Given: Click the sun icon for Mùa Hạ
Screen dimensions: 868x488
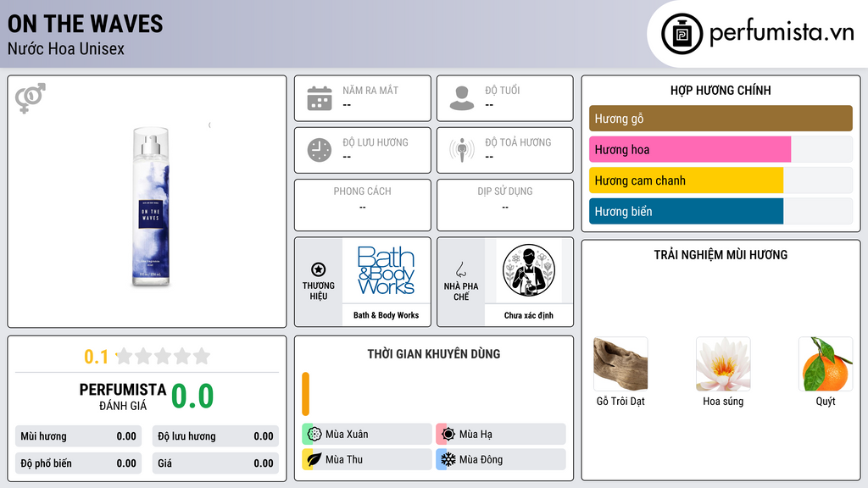Looking at the screenshot, I should coord(448,435).
